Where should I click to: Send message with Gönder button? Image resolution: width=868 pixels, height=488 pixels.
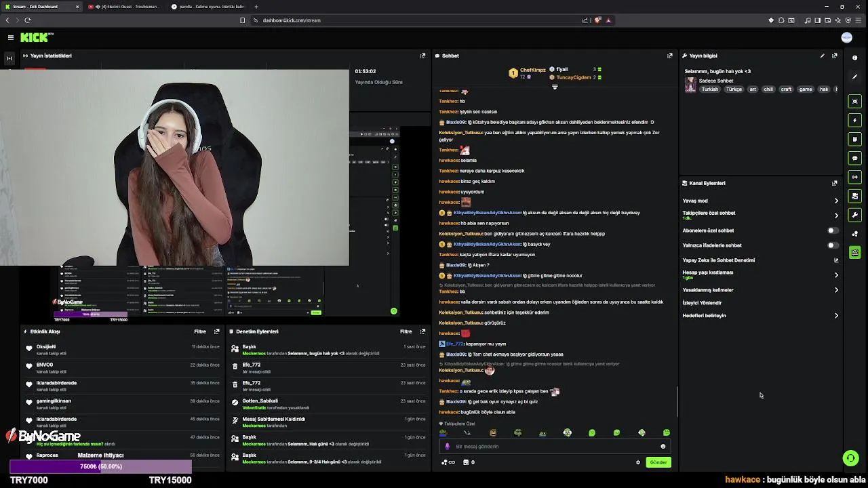coord(658,462)
